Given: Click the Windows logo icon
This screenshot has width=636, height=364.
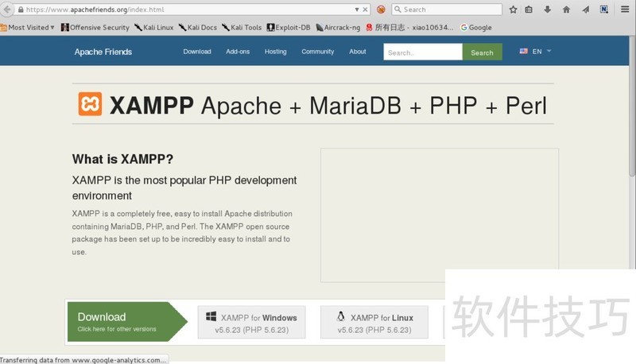Looking at the screenshot, I should tap(211, 316).
